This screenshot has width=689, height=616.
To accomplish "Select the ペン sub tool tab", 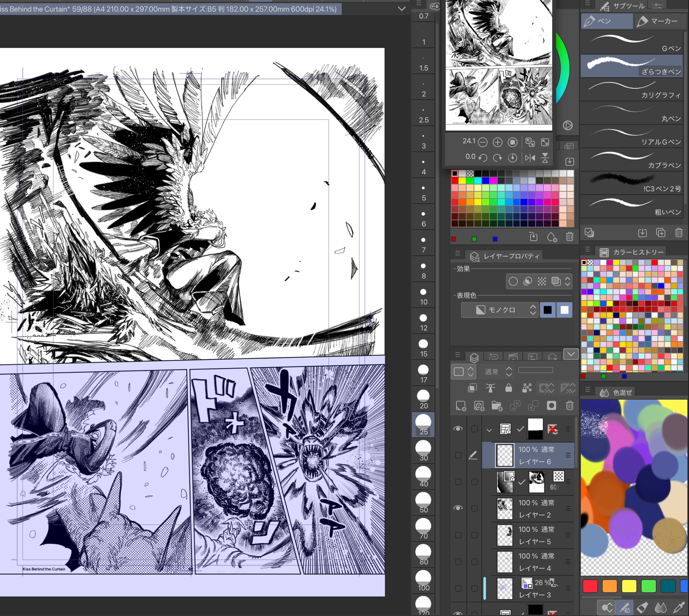I will pos(606,21).
